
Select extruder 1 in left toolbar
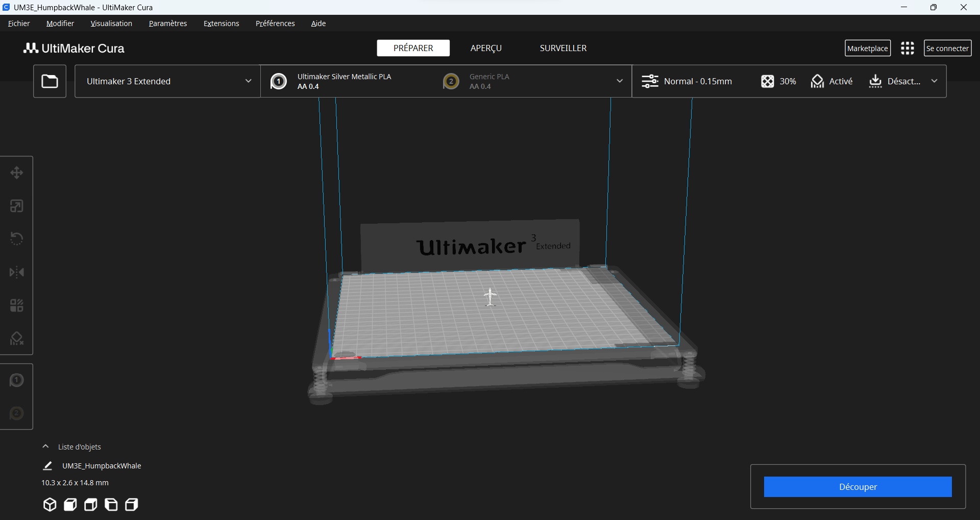point(17,381)
